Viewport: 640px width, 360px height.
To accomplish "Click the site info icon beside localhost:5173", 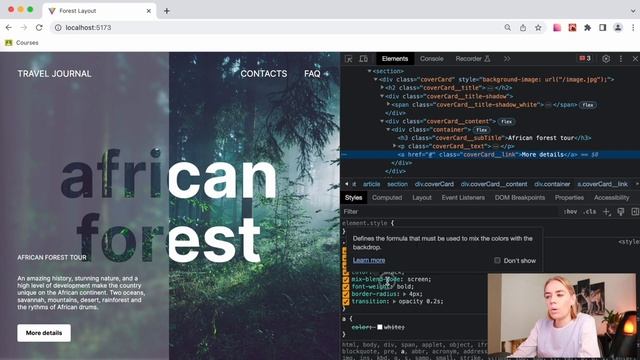I will click(x=58, y=27).
